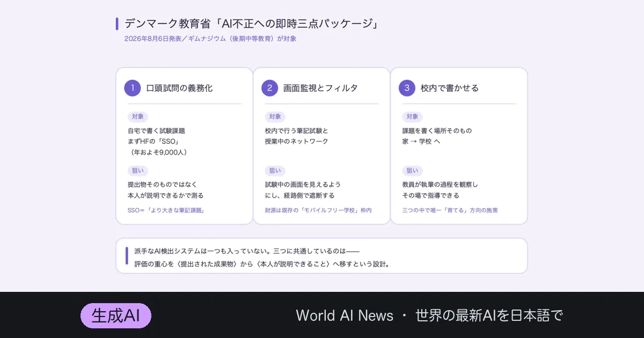This screenshot has height=338, width=644.
Task: Click footnote 三つの中で唯一「育てる」方向の施策
Action: (x=450, y=210)
